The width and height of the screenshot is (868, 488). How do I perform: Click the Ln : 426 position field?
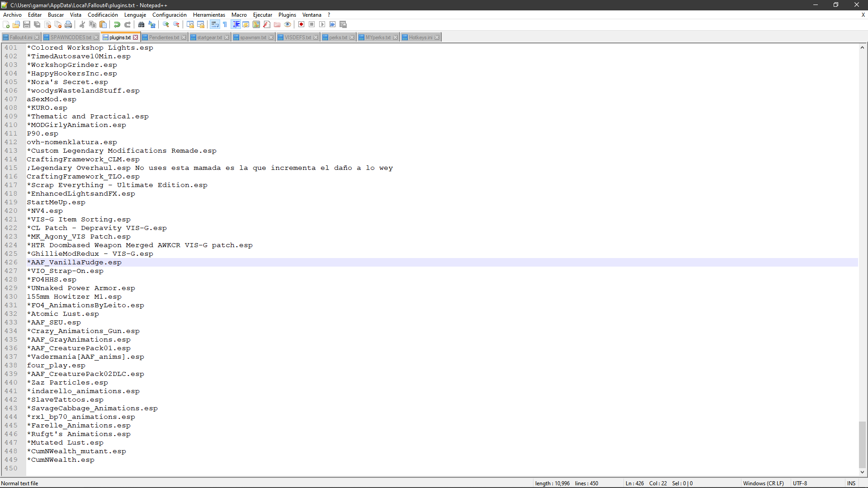tap(635, 483)
